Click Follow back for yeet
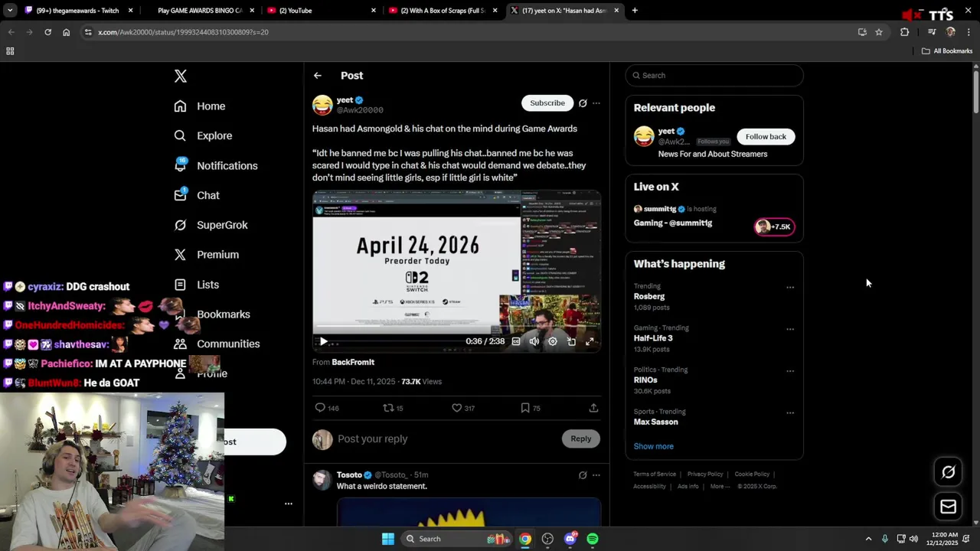The width and height of the screenshot is (980, 551). click(x=766, y=136)
